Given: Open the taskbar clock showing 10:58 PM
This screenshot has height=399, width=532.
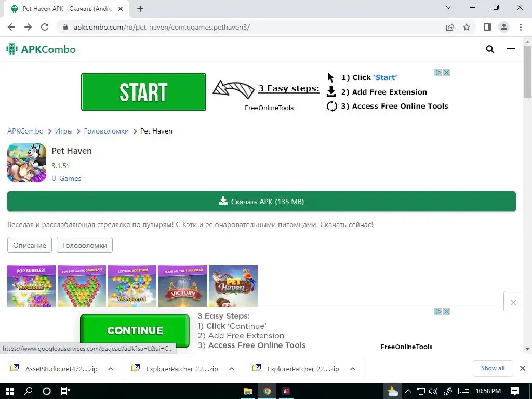Looking at the screenshot, I should point(488,391).
